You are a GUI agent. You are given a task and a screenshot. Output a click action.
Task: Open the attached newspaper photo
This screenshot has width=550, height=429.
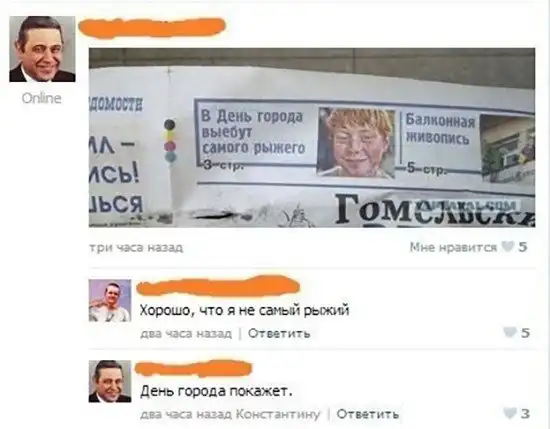(312, 138)
